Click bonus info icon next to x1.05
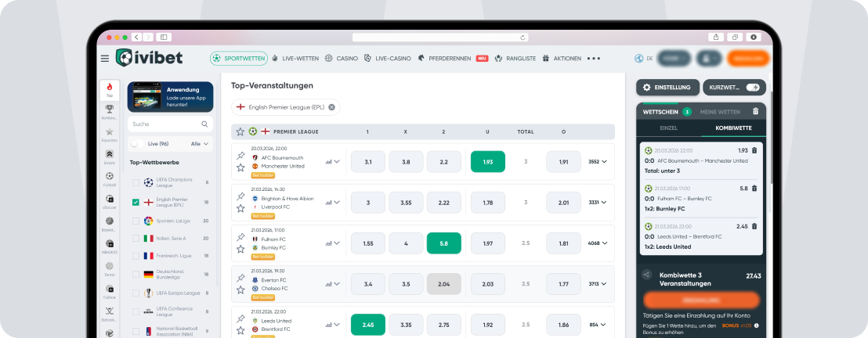The height and width of the screenshot is (338, 868). [756, 325]
